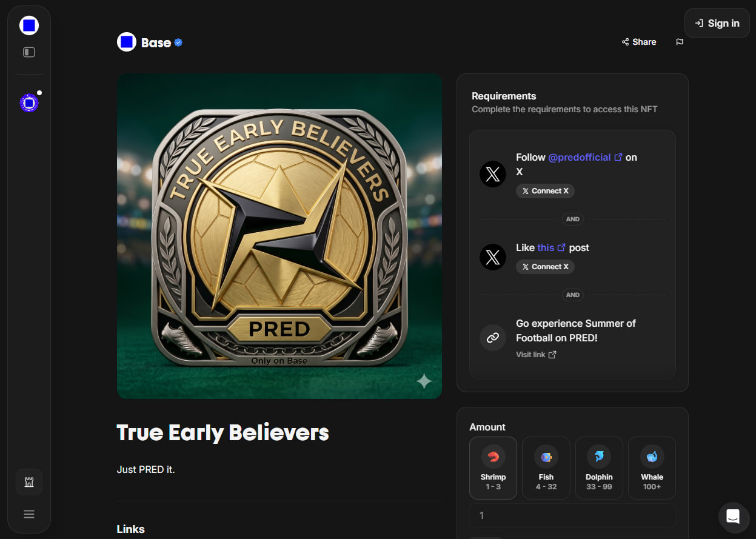Toggle the sidebar panel layout icon
The width and height of the screenshot is (756, 539).
pos(29,52)
